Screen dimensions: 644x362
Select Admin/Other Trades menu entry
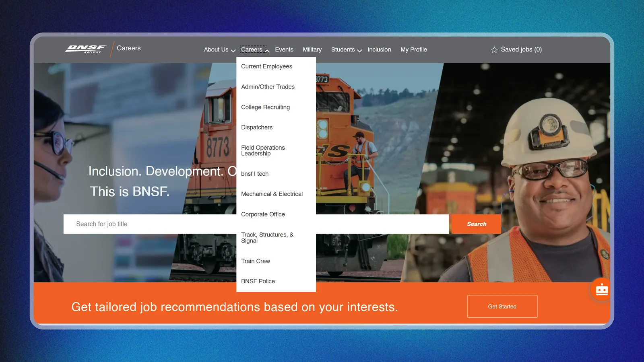(268, 86)
